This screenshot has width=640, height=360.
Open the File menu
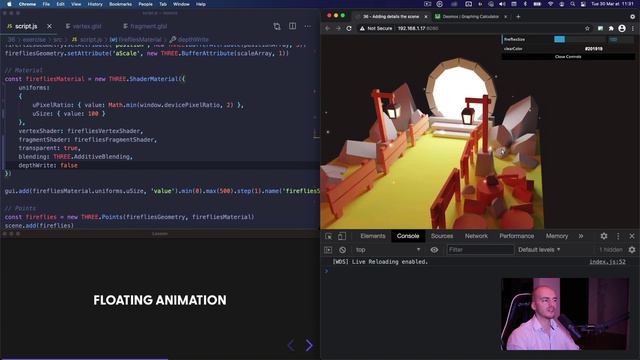point(46,4)
